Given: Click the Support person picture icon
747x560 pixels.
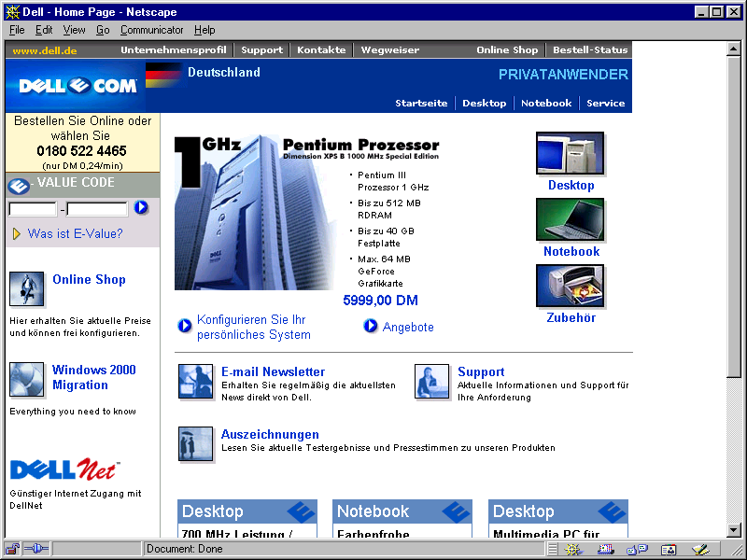Looking at the screenshot, I should coord(432,382).
